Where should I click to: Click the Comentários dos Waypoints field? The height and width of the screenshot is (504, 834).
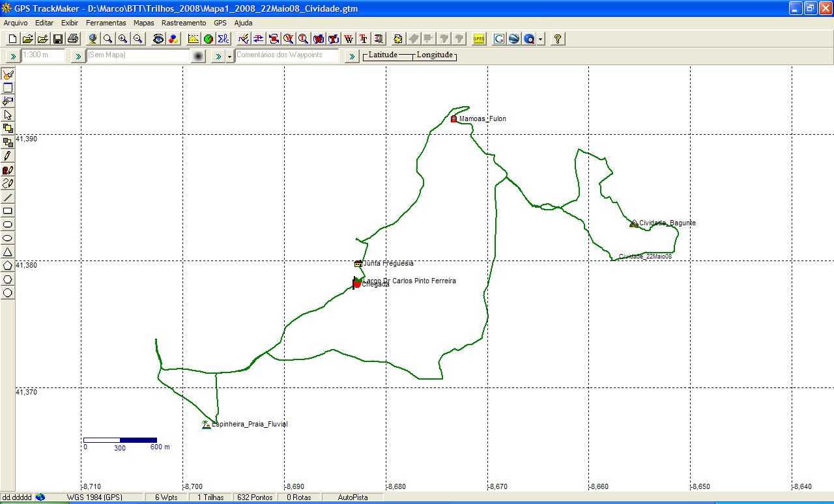(x=287, y=55)
